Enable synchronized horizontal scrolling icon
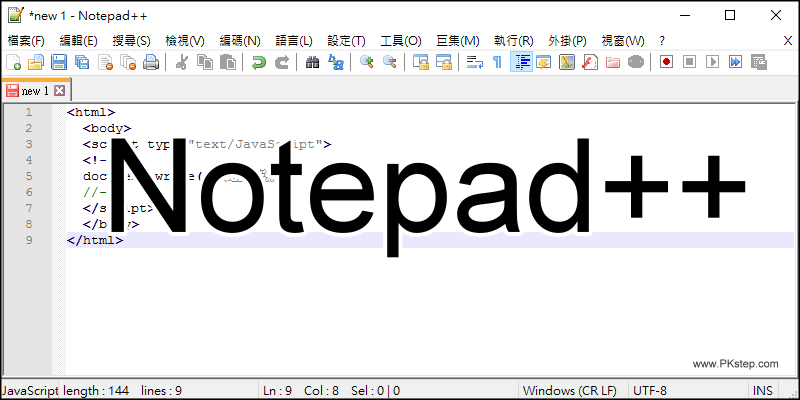The image size is (800, 400). pyautogui.click(x=443, y=62)
